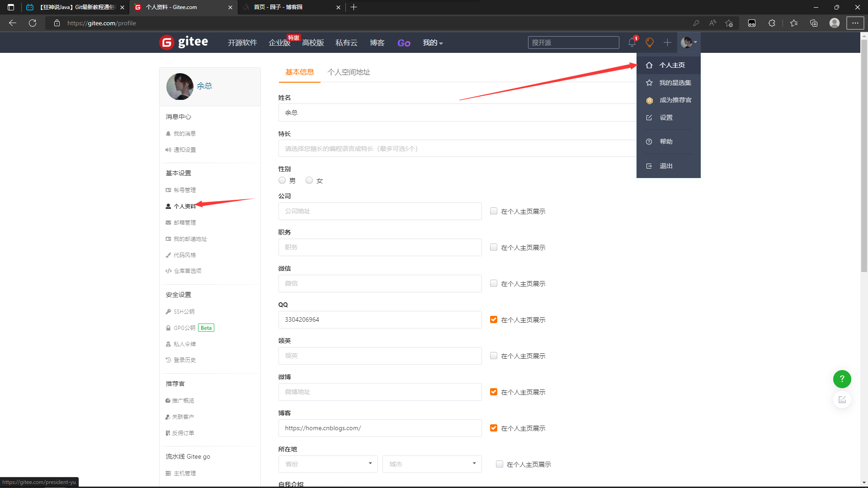This screenshot has width=868, height=488.
Task: Expand the 省份 province dropdown
Action: coord(328,464)
